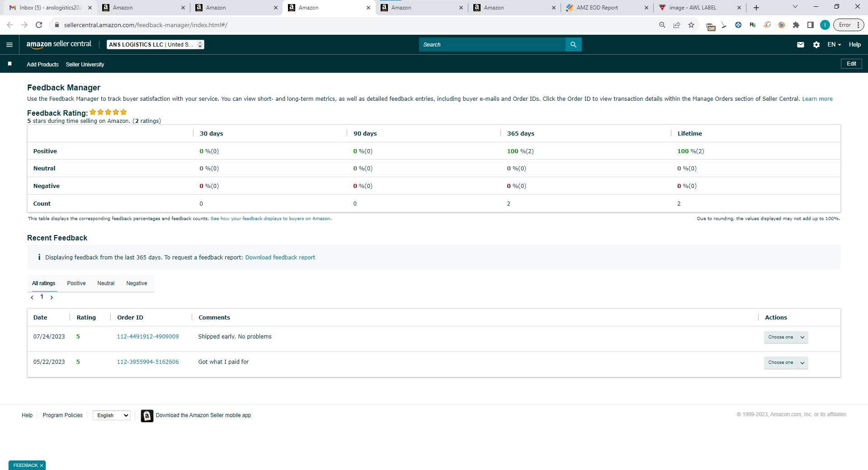Reload the current page
Viewport: 868px width, 470px height.
(x=39, y=25)
